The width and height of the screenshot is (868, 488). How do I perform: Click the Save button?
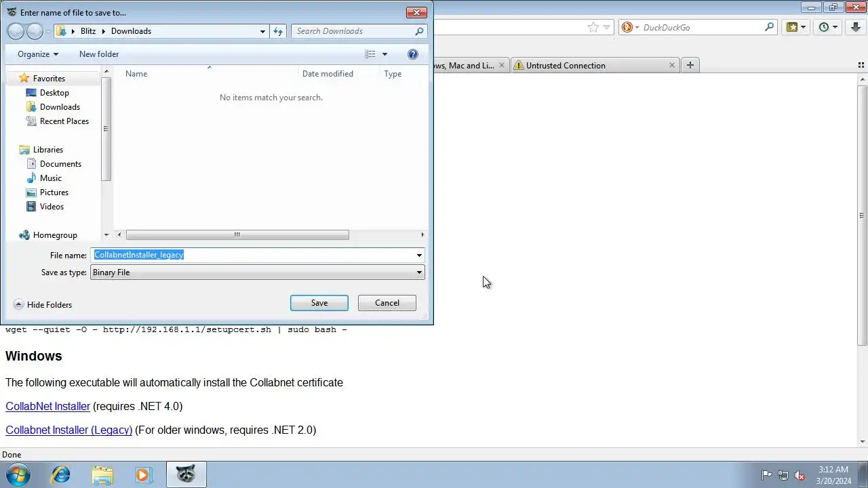319,303
